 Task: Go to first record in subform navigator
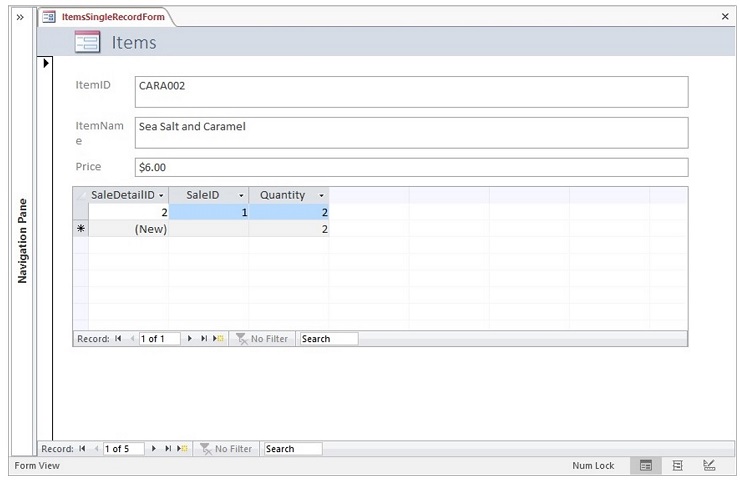[119, 339]
